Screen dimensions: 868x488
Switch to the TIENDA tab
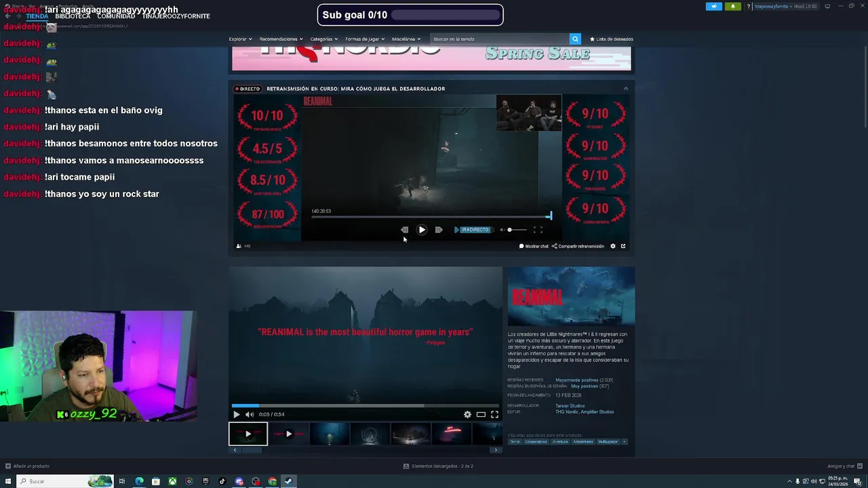[37, 16]
